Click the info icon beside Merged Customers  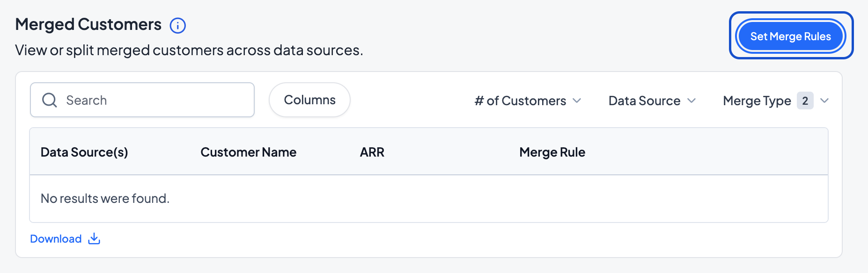(177, 25)
